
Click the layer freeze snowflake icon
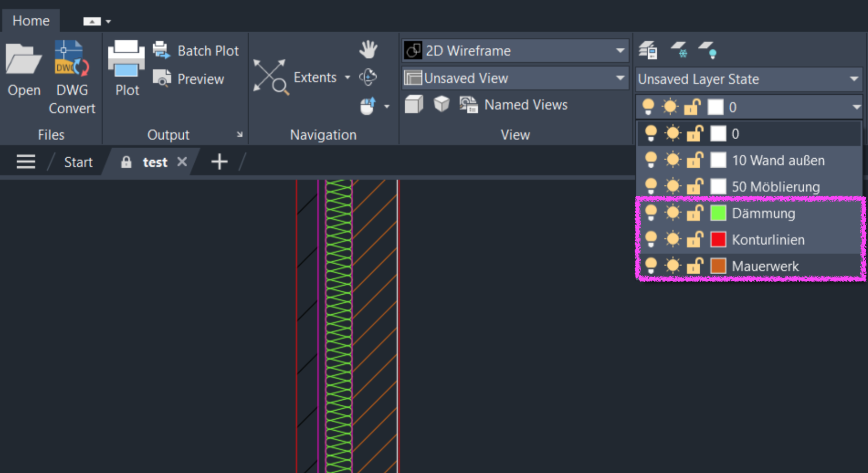tap(679, 50)
